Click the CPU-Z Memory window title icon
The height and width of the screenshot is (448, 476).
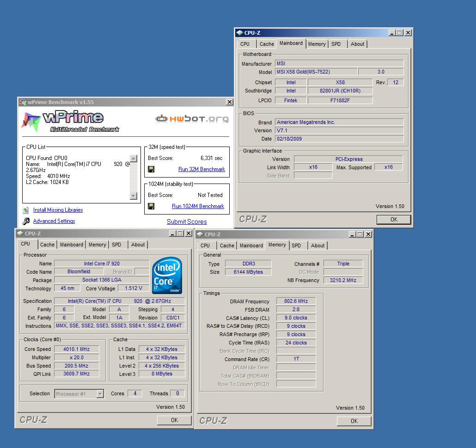200,234
